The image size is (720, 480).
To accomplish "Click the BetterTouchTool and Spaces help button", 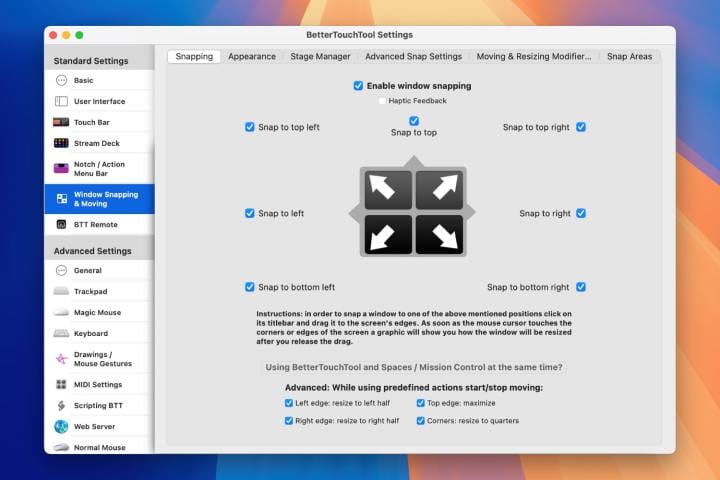I will [x=413, y=367].
